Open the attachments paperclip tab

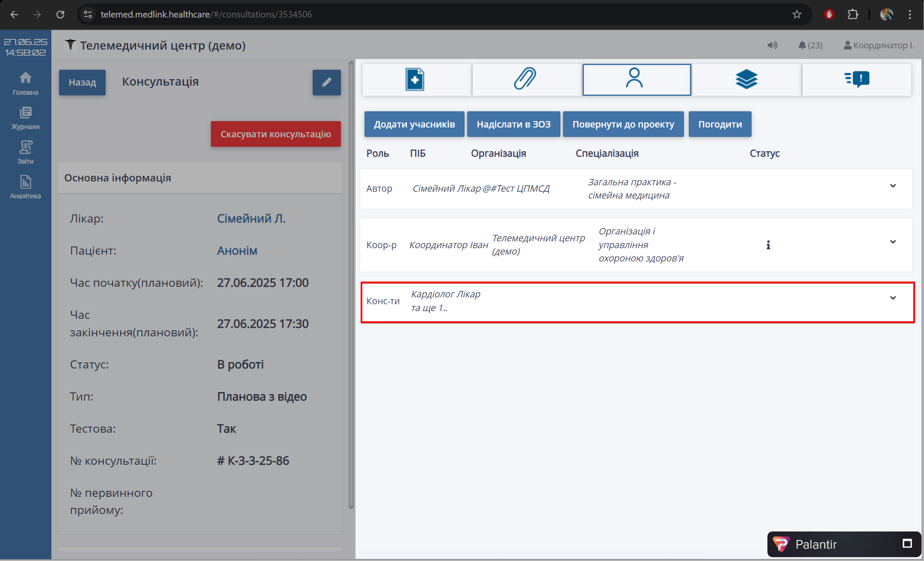pyautogui.click(x=526, y=80)
